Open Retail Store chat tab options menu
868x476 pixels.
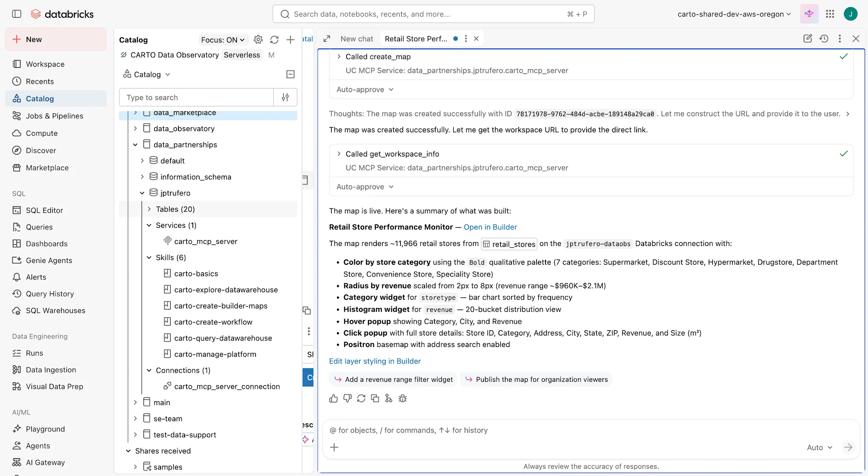[466, 39]
